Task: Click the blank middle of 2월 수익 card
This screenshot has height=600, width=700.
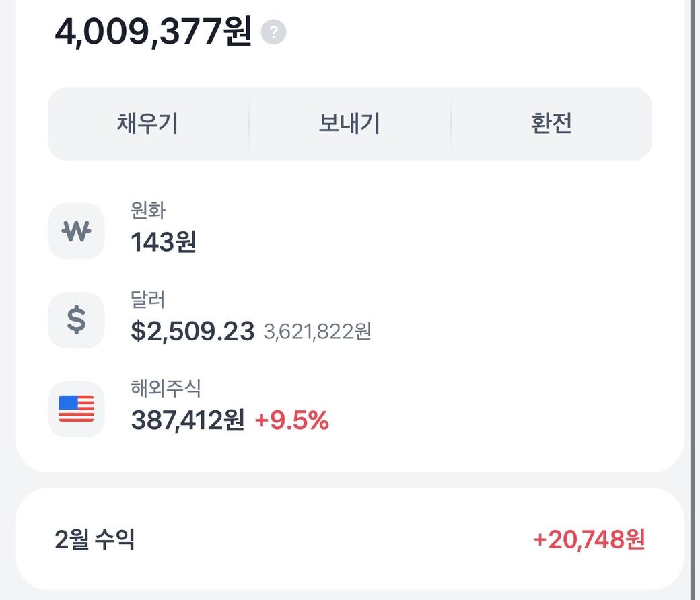Action: point(337,539)
